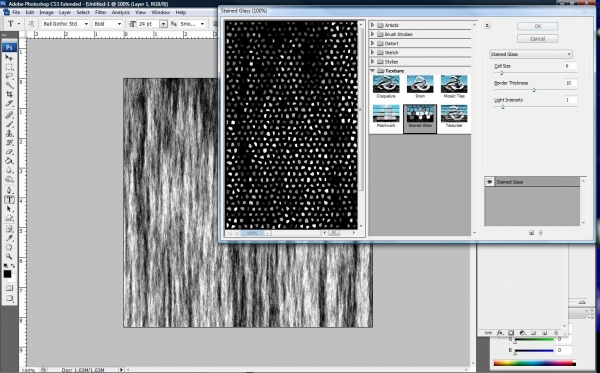This screenshot has width=600, height=373.
Task: Select the Blur tool
Action: tap(9, 170)
